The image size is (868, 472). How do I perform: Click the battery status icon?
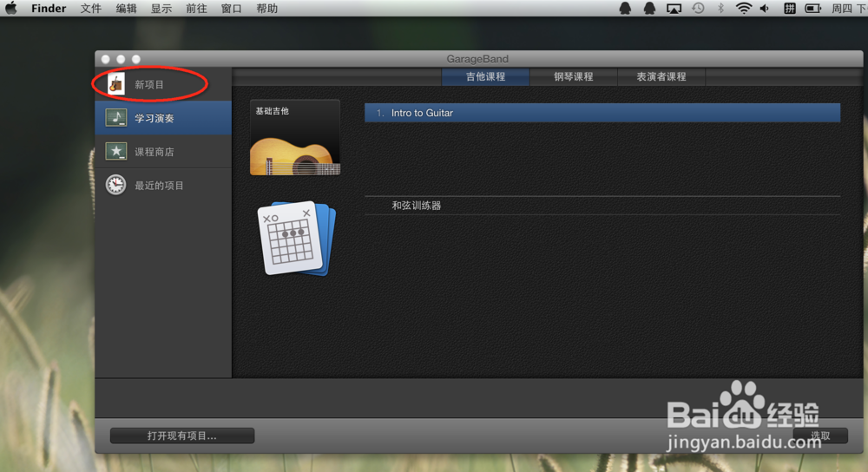click(812, 9)
